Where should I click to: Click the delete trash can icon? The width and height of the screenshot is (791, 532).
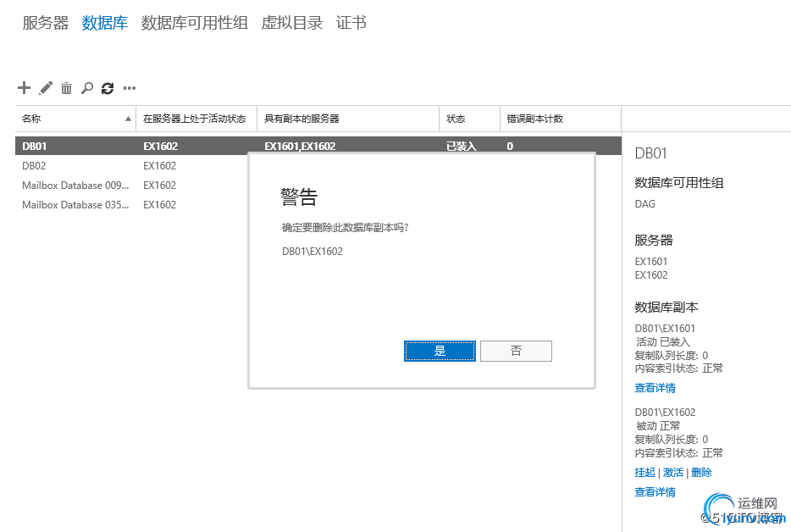pyautogui.click(x=66, y=88)
